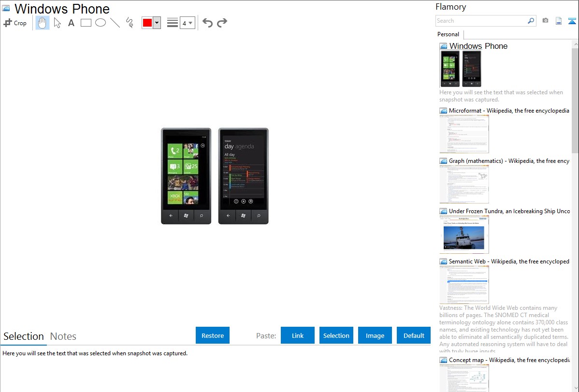579x392 pixels.
Task: Open the Microformat - Wikipedia snapshot
Action: [x=509, y=111]
